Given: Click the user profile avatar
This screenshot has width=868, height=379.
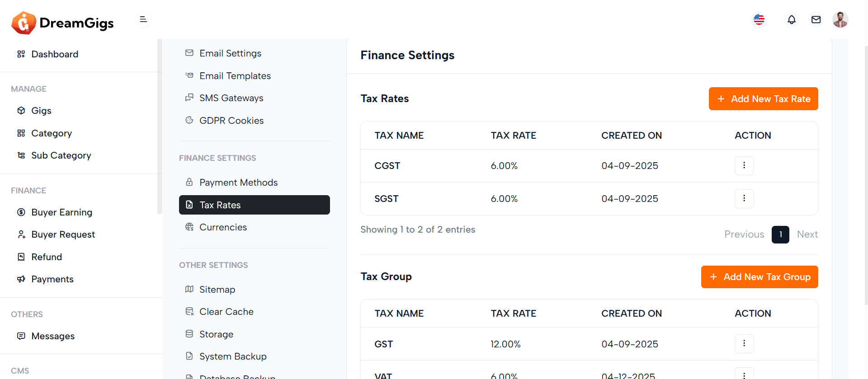Looking at the screenshot, I should pyautogui.click(x=840, y=19).
